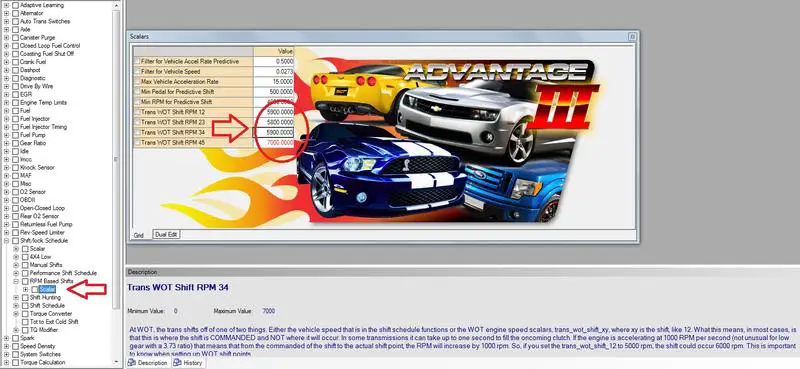This screenshot has width=800, height=369.
Task: Click the row marker beside Trans WOT Shift RPM 12
Action: click(x=136, y=112)
